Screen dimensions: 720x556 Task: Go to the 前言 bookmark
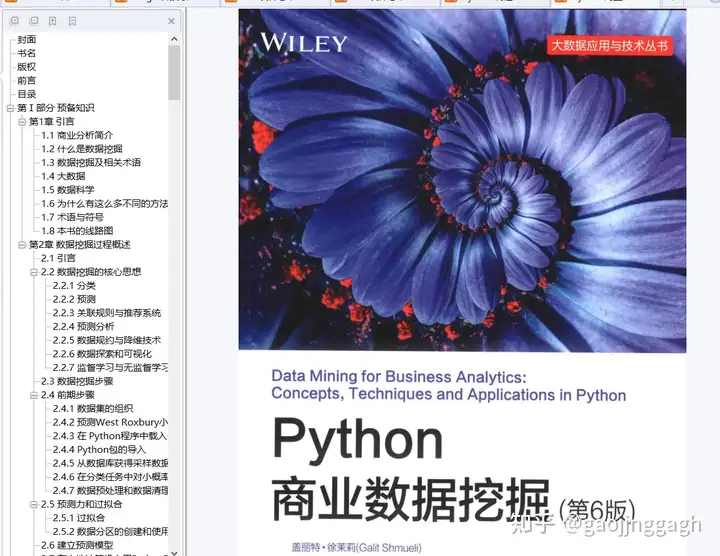(27, 80)
